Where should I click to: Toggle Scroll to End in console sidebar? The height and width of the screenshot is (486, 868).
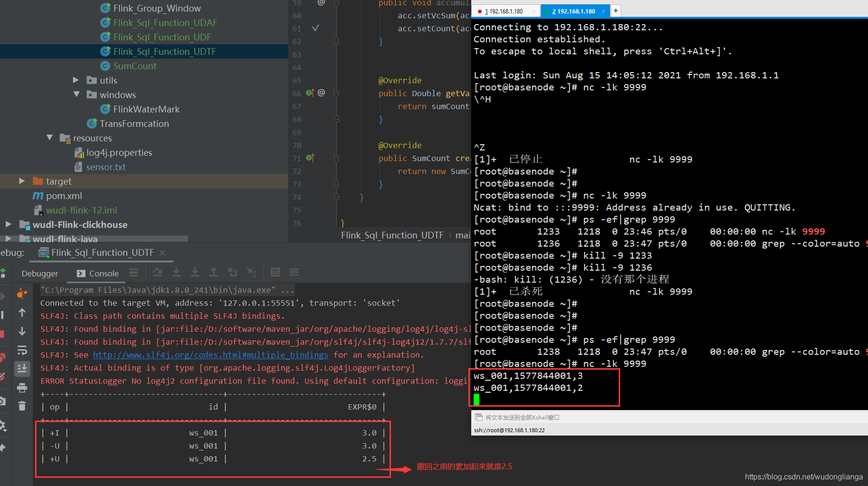[22, 369]
